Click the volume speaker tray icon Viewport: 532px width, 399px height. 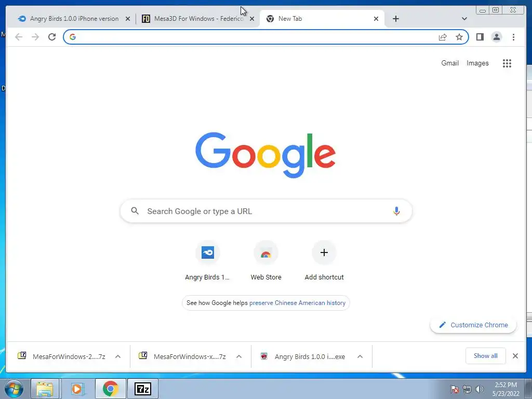[480, 389]
